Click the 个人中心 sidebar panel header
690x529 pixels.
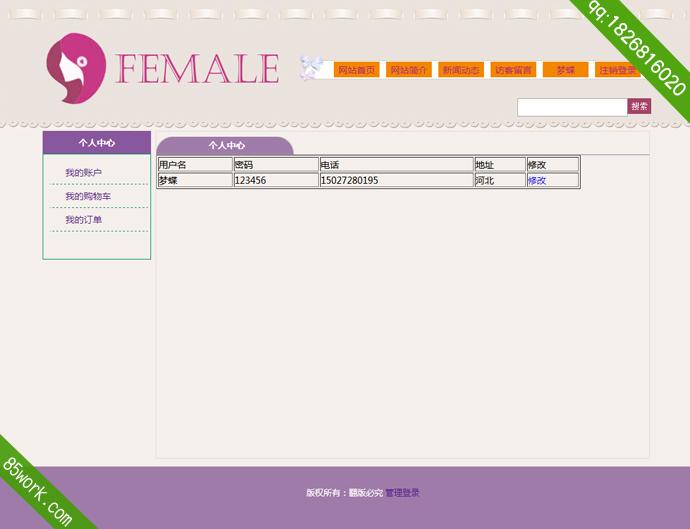(97, 143)
